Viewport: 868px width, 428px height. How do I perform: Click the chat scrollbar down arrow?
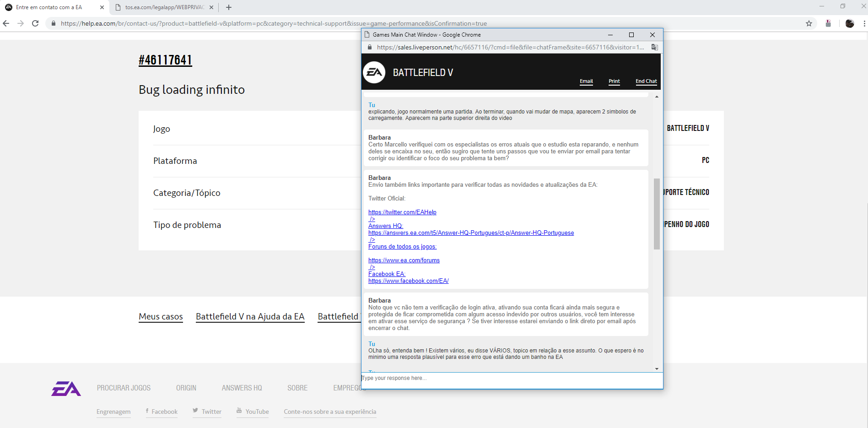pos(657,368)
